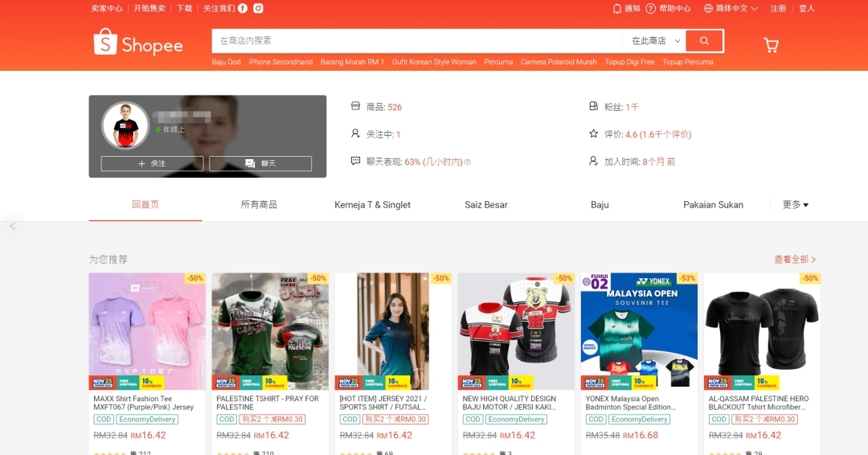Open New High Quality Design Baju Motor image
The height and width of the screenshot is (455, 868).
point(516,331)
